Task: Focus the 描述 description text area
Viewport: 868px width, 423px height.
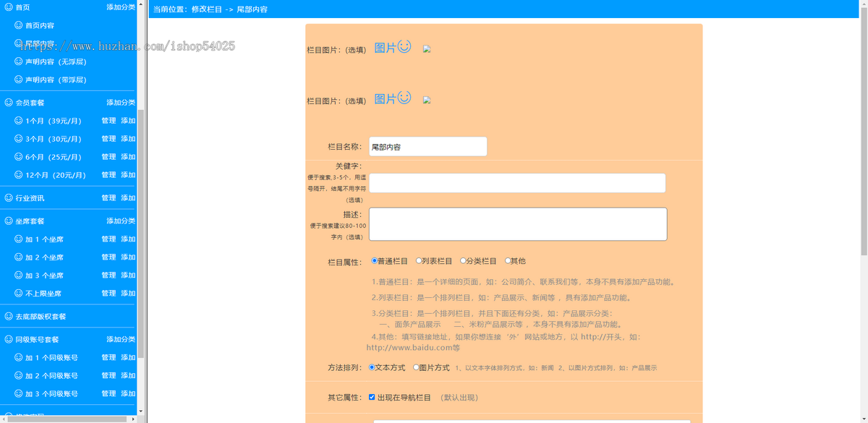Action: tap(518, 224)
